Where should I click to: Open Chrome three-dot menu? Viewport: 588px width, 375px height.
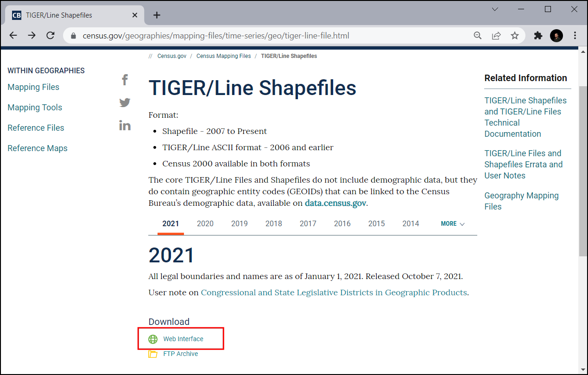tap(575, 36)
